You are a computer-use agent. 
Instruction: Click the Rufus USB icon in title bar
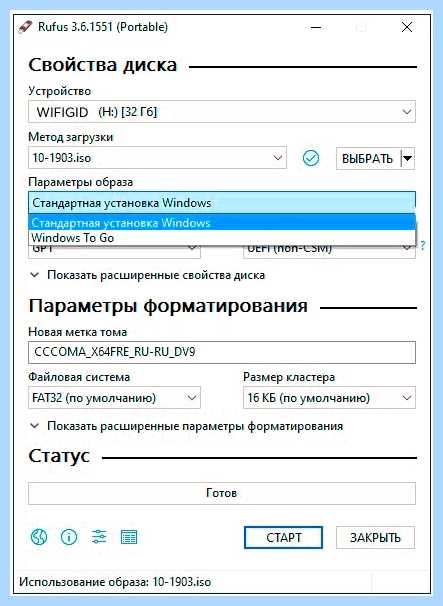pyautogui.click(x=25, y=27)
